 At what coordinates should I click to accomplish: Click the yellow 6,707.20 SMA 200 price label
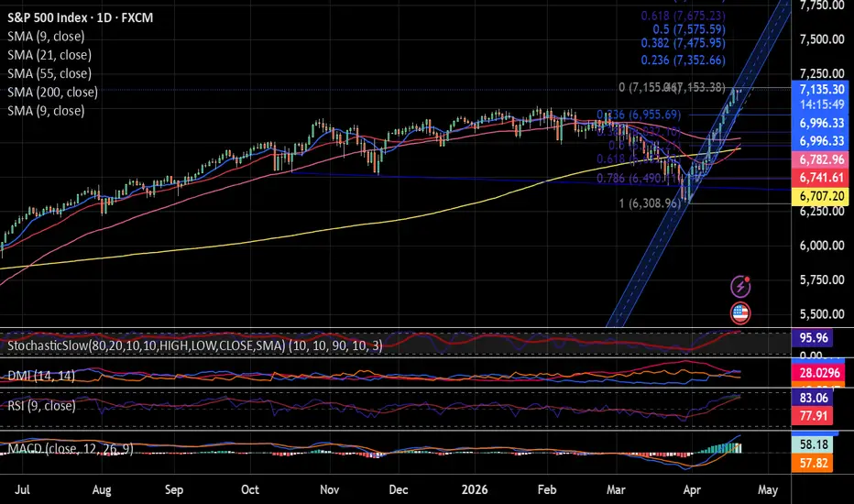(x=822, y=196)
